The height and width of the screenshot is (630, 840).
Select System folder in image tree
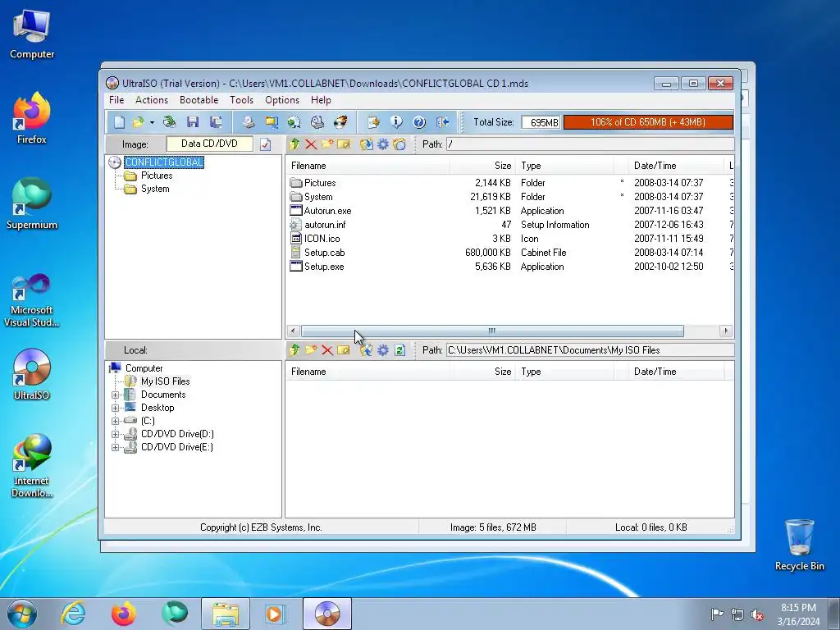click(155, 189)
